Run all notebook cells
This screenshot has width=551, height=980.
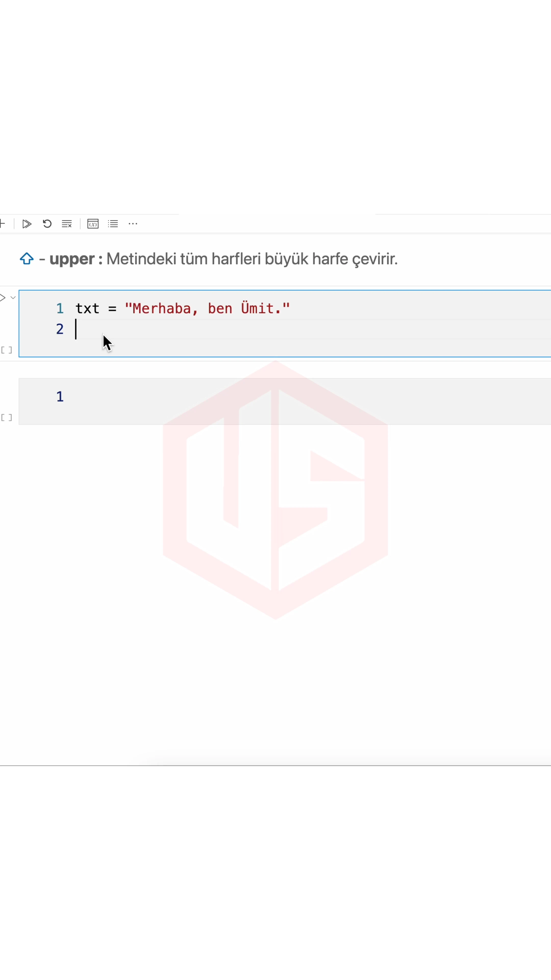(27, 224)
